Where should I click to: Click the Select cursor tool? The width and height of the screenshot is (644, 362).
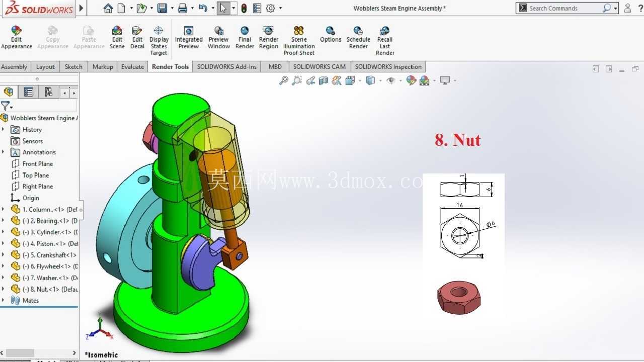tap(223, 8)
